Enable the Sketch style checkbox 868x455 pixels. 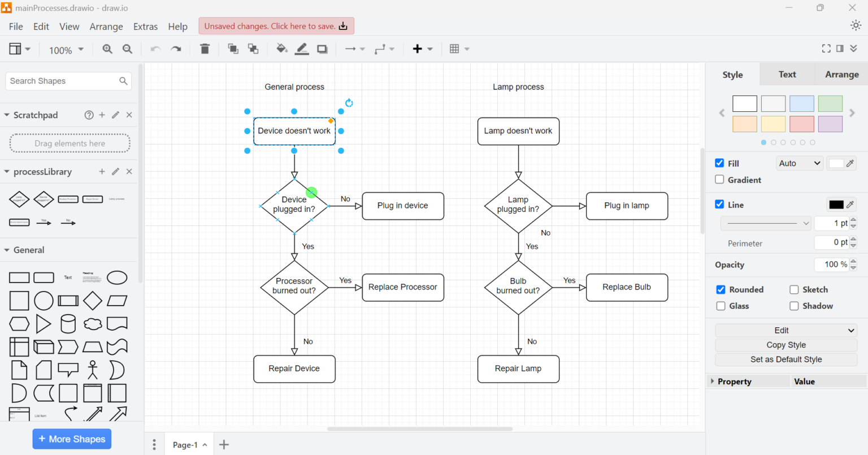tap(793, 289)
